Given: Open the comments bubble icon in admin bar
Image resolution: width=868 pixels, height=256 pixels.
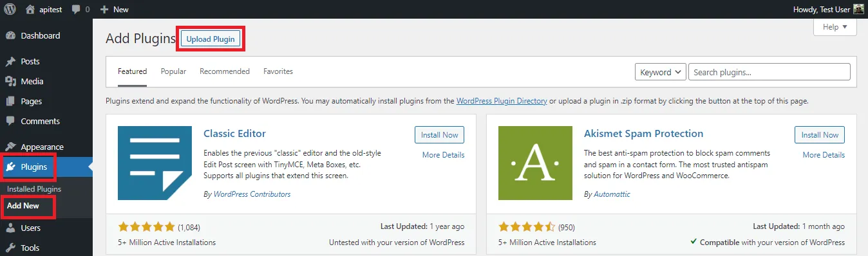Looking at the screenshot, I should pos(77,10).
